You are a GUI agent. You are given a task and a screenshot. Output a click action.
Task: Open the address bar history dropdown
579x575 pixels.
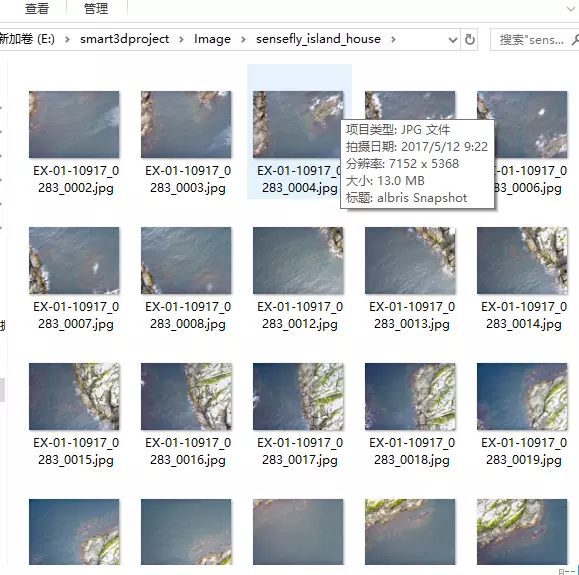click(x=453, y=40)
